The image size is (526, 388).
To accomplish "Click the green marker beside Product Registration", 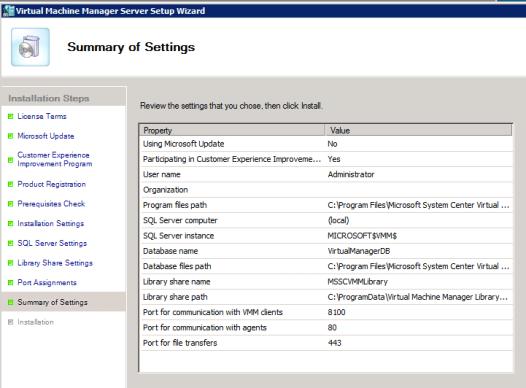I will click(10, 184).
